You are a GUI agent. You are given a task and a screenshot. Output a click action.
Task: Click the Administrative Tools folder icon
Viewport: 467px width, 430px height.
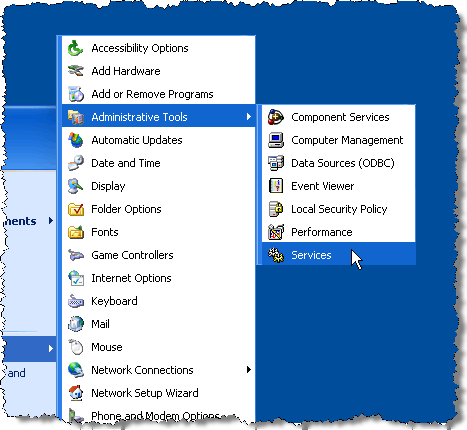tap(76, 117)
